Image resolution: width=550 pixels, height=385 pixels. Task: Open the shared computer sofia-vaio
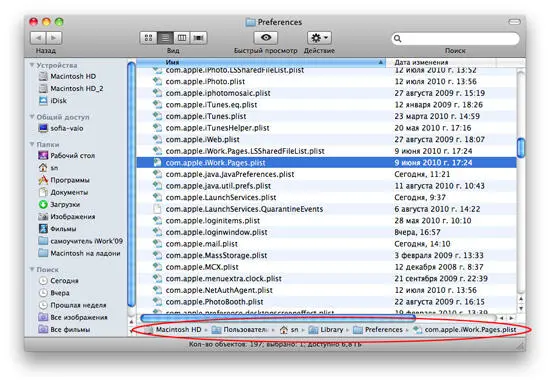pyautogui.click(x=61, y=128)
